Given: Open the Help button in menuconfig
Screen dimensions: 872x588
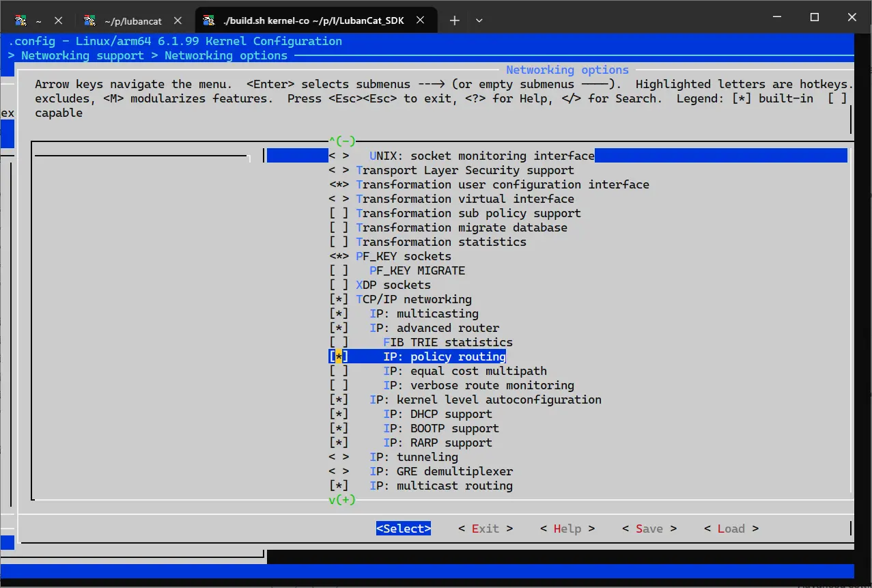Looking at the screenshot, I should click(567, 529).
